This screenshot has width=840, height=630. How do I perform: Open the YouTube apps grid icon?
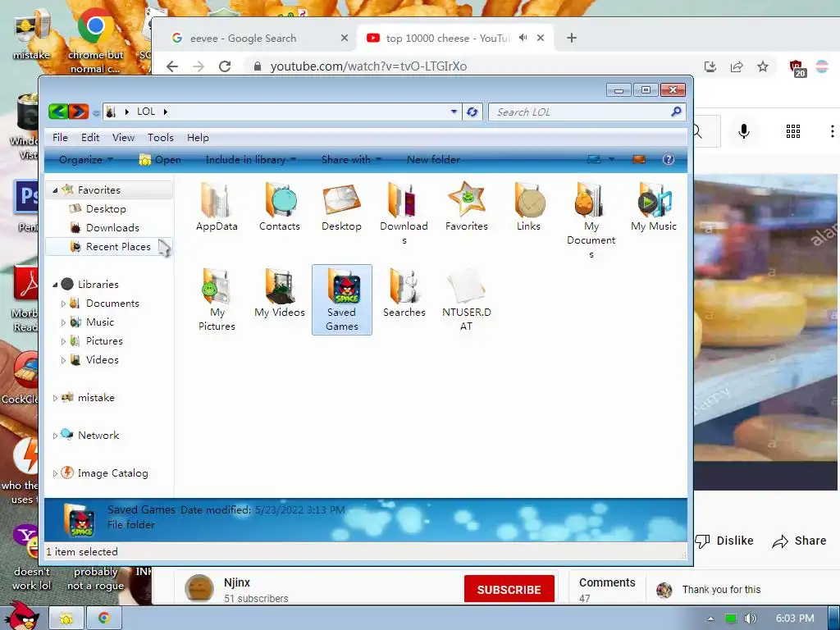[x=793, y=131]
